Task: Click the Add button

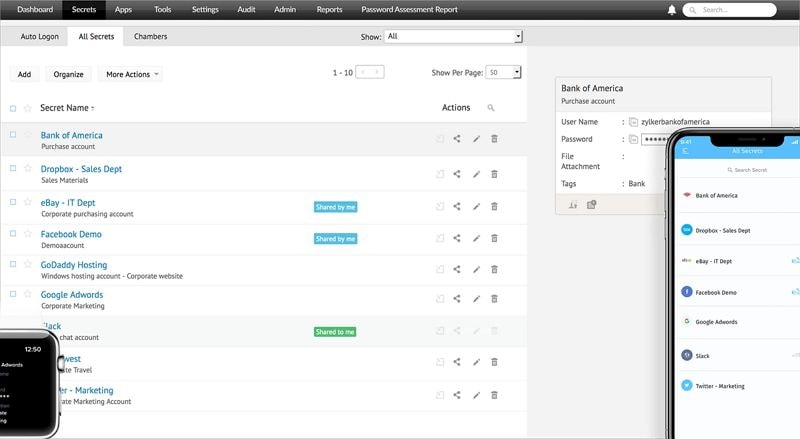Action: pyautogui.click(x=24, y=74)
